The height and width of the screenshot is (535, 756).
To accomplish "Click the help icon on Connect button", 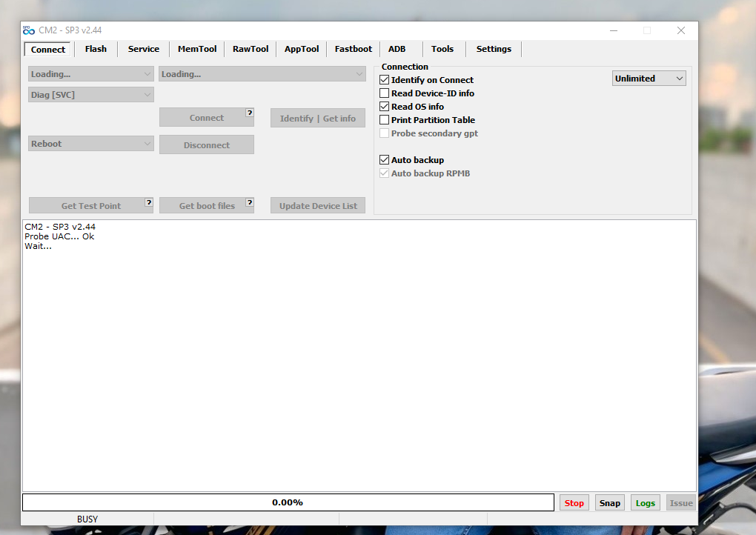I will point(250,113).
